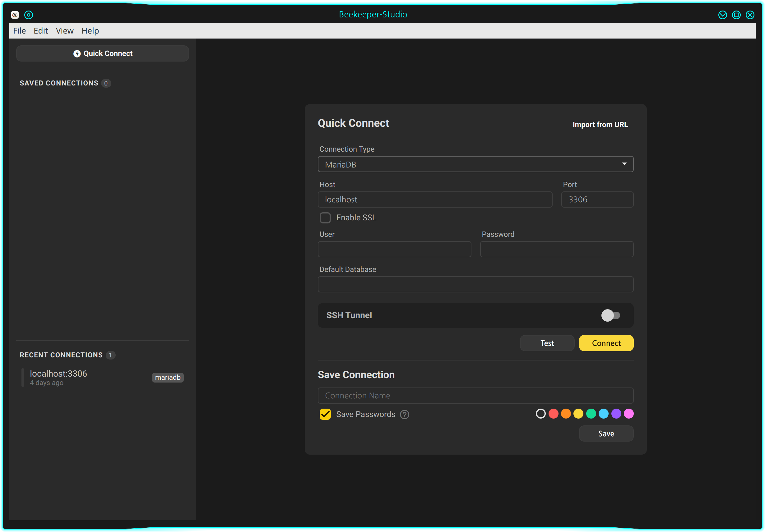The width and height of the screenshot is (765, 532).
Task: Select the red color swatch
Action: pyautogui.click(x=553, y=414)
